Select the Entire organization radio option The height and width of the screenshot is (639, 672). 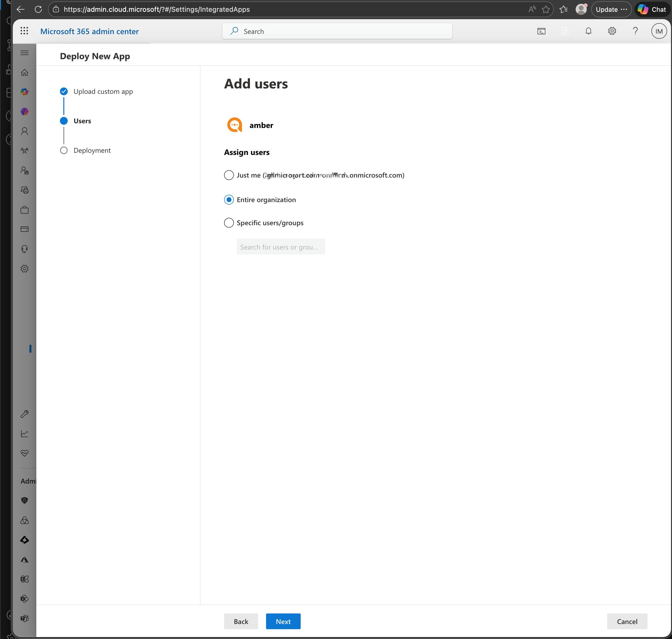[x=229, y=200]
